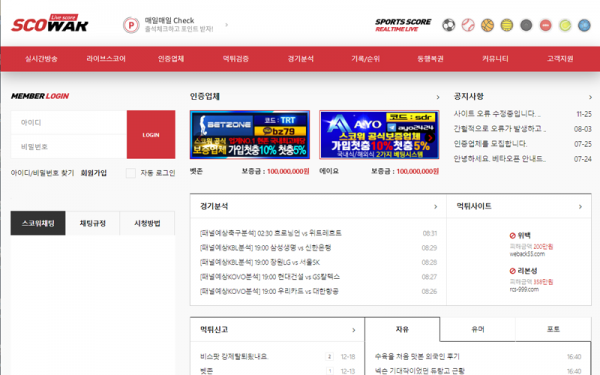Select the green tennis ball icon
This screenshot has height=375, width=600.
(565, 25)
